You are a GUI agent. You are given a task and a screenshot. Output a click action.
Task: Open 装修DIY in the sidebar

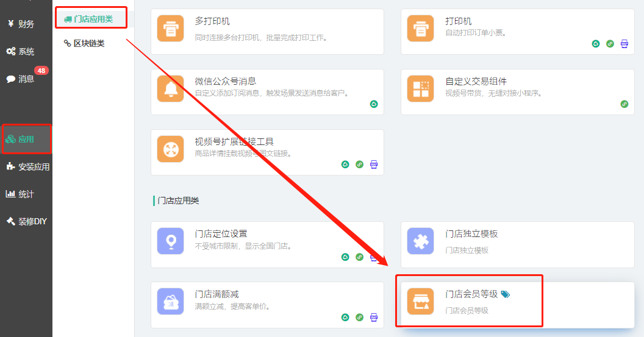[27, 221]
